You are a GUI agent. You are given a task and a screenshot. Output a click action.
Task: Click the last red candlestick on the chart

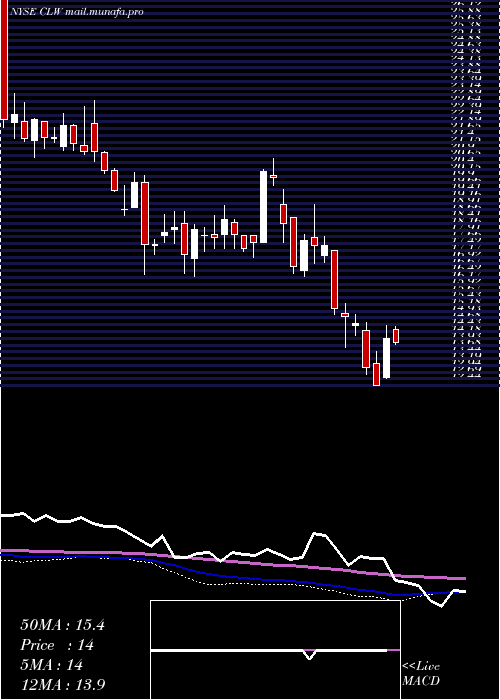pyautogui.click(x=396, y=336)
